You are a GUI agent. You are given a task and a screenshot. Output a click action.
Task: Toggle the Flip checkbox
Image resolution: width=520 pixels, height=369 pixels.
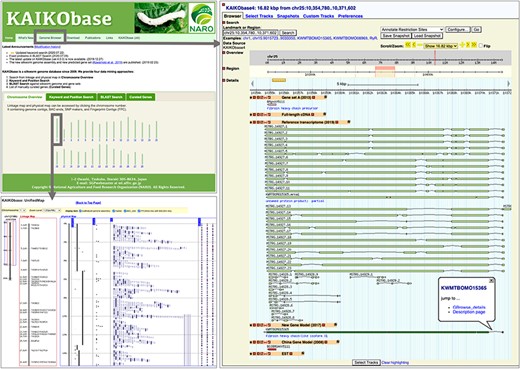[x=480, y=46]
